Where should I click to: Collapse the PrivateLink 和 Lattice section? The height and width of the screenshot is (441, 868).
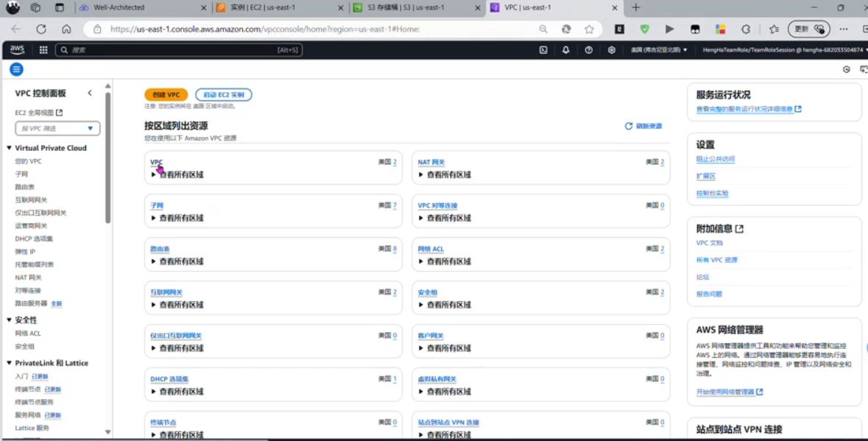coord(9,363)
